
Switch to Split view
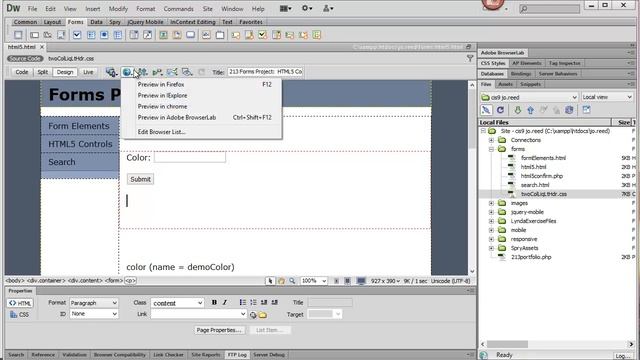42,72
